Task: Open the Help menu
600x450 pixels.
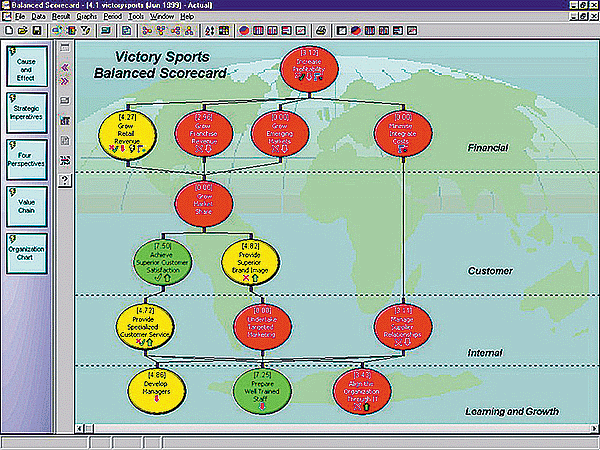Action: (x=187, y=16)
